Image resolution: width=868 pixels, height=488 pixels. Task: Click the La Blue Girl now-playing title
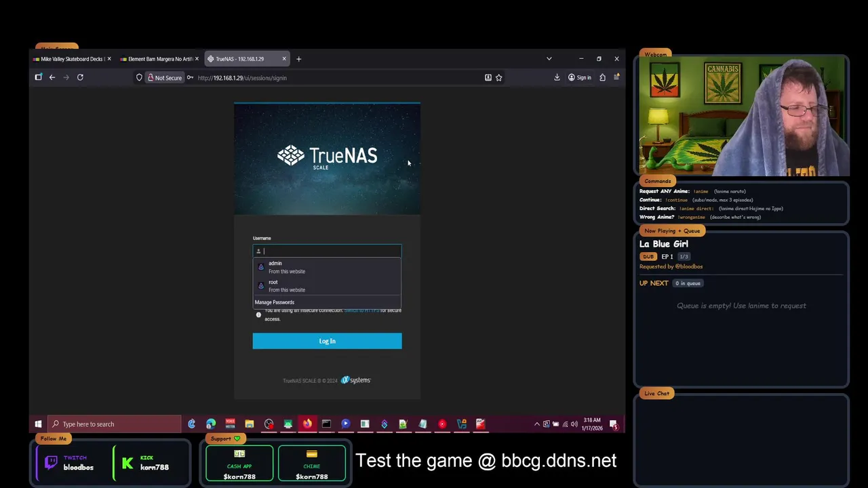[x=664, y=244]
